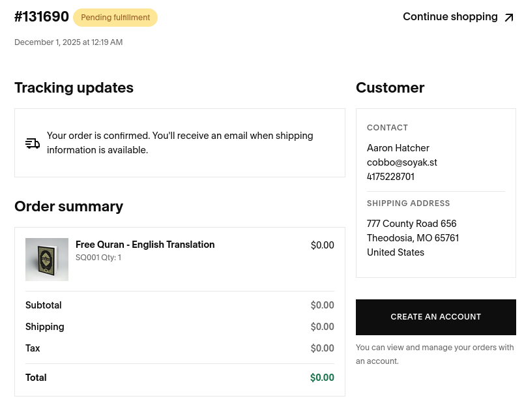524x420 pixels.
Task: Open the Continue shopping link
Action: point(450,17)
